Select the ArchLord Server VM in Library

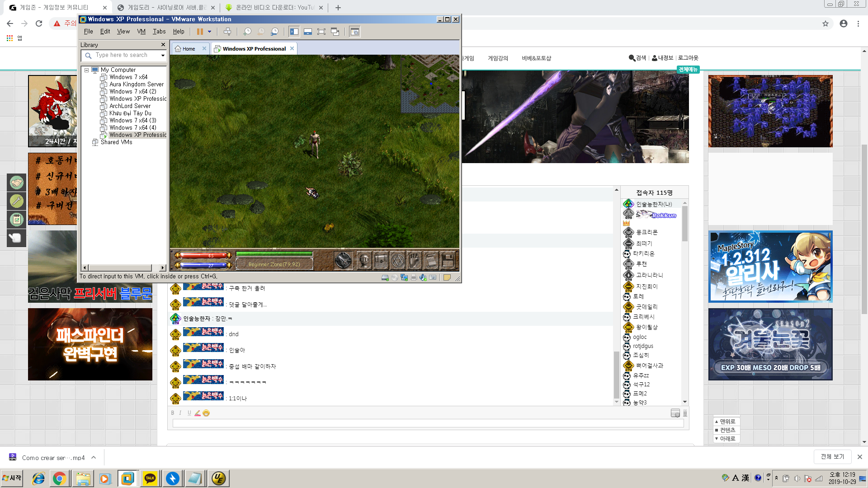click(x=130, y=106)
